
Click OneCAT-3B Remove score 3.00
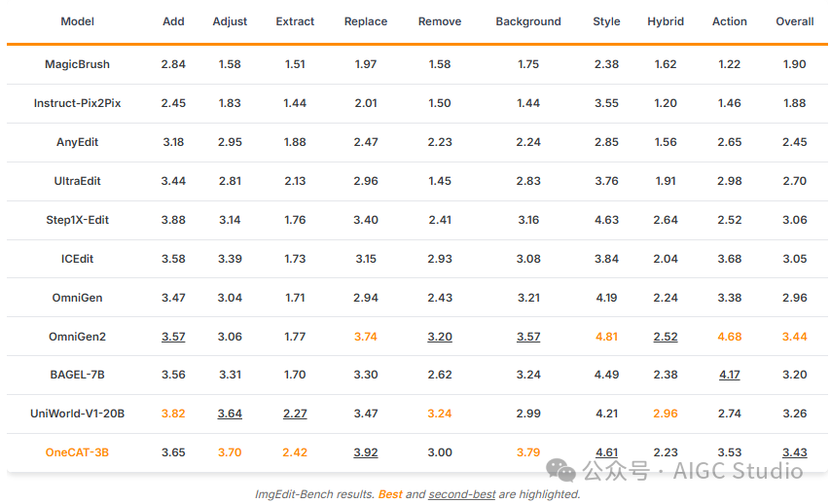click(440, 452)
